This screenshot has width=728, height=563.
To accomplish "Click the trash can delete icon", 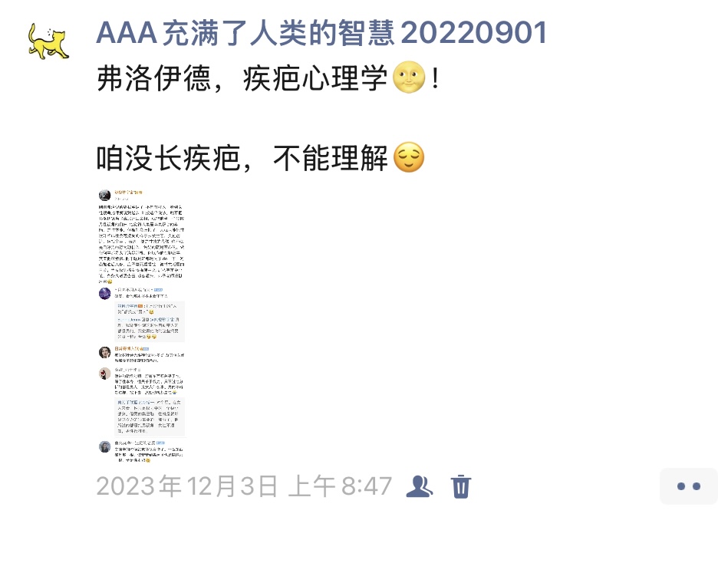I will tap(460, 486).
